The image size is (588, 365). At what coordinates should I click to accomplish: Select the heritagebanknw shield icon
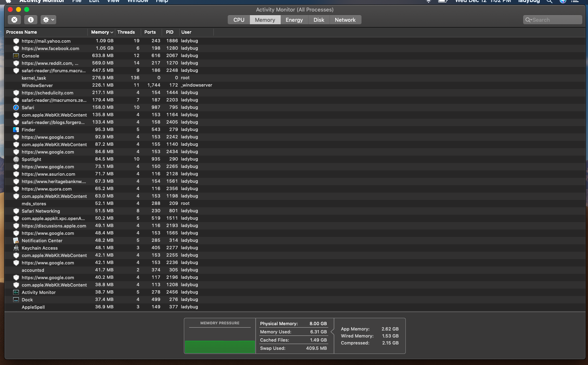point(16,181)
